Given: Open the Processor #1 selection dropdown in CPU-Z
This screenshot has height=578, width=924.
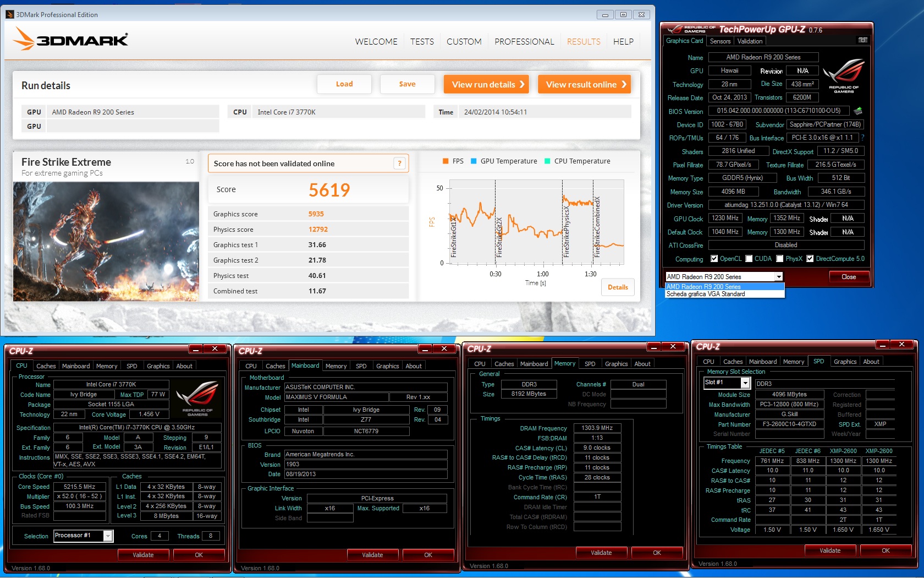Looking at the screenshot, I should pos(108,536).
